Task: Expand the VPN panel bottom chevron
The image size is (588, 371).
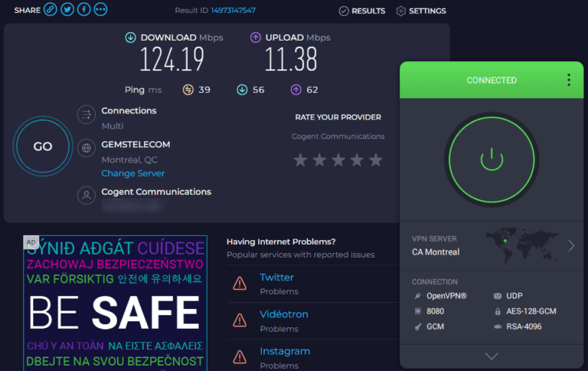Action: (x=492, y=356)
